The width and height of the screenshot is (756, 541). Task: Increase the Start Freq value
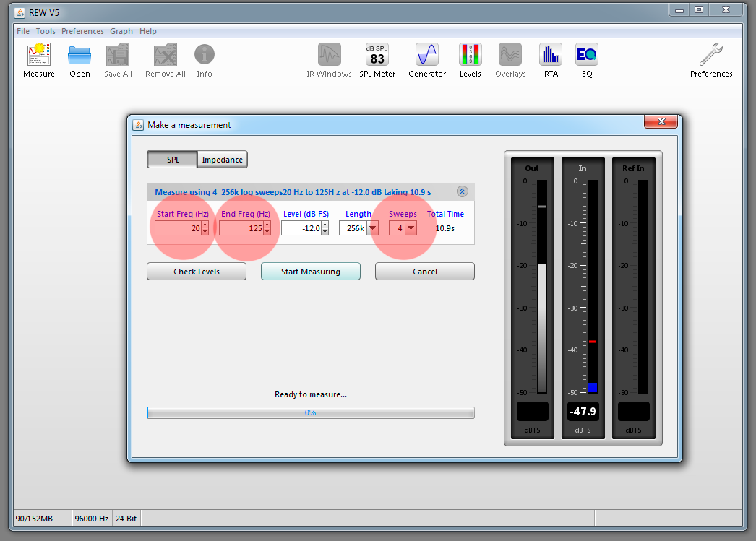point(205,225)
